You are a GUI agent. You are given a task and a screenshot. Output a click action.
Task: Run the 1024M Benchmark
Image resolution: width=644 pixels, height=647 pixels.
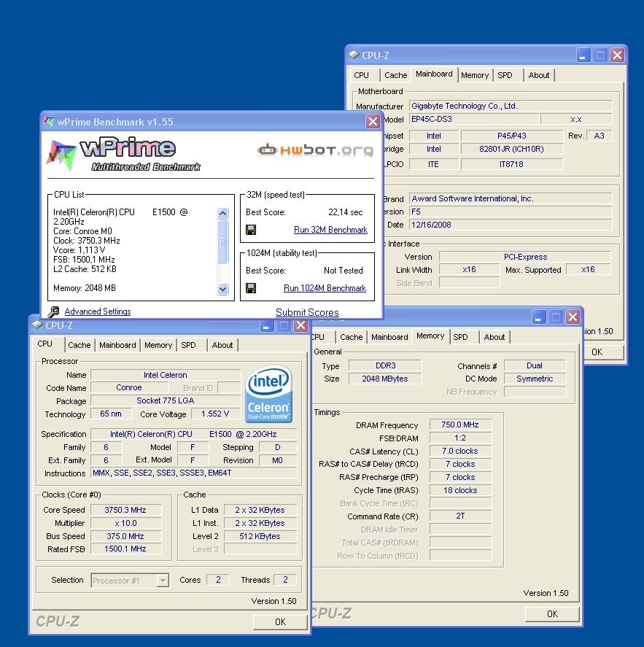[x=325, y=288]
